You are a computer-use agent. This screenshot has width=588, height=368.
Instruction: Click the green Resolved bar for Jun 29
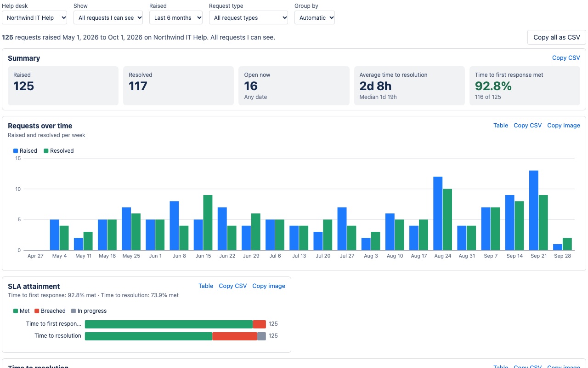point(256,232)
